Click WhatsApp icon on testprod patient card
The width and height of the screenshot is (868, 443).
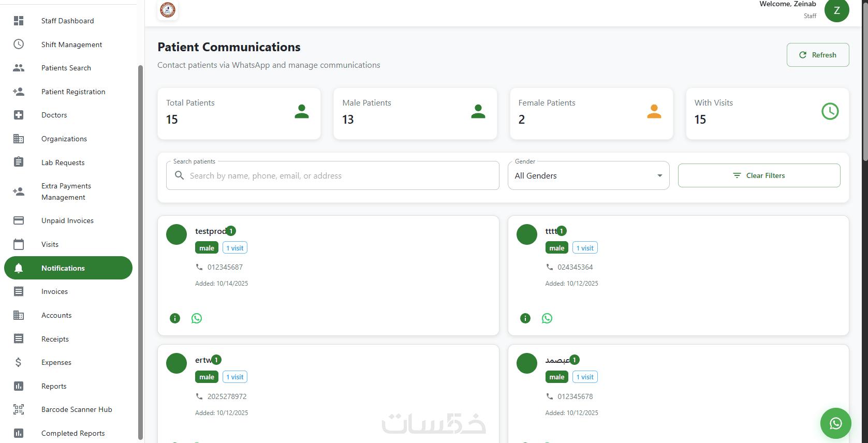click(x=197, y=318)
